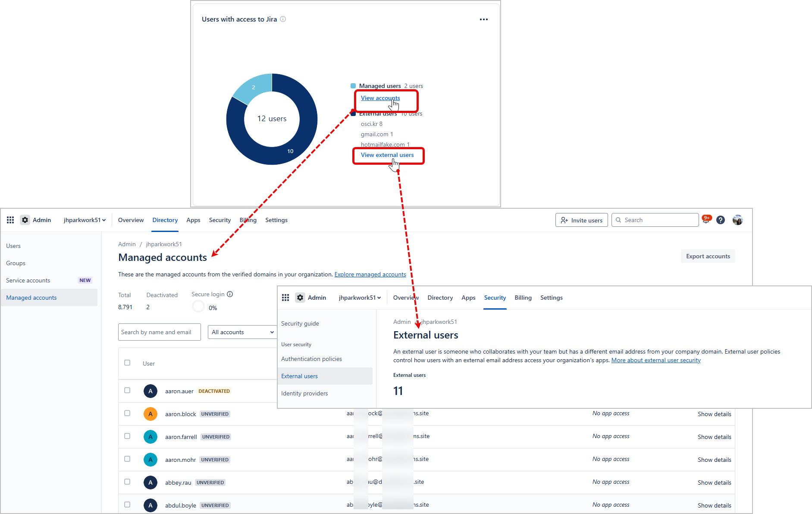Tick the aaron.mohr checkbox
This screenshot has height=514, width=812.
tap(127, 459)
